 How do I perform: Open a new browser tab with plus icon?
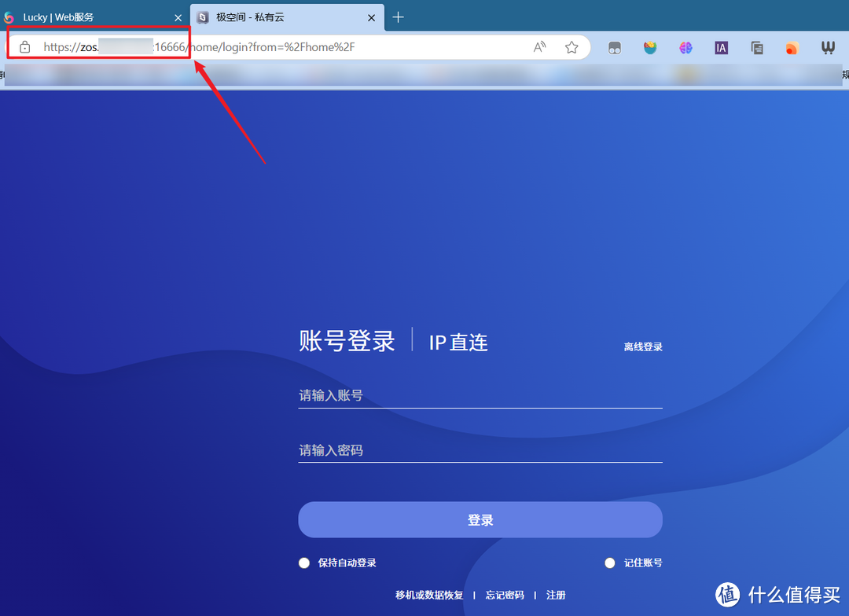coord(398,16)
